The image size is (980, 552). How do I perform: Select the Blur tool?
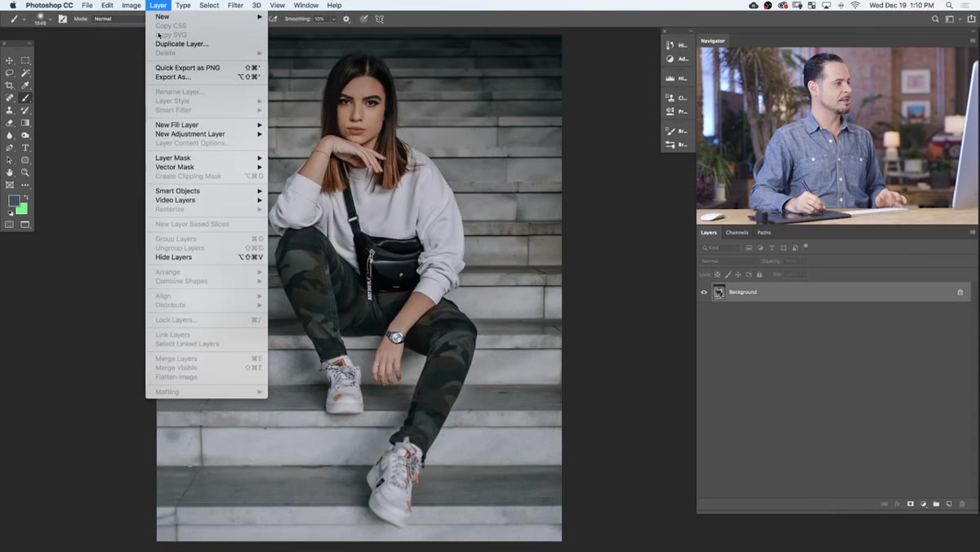pyautogui.click(x=10, y=136)
